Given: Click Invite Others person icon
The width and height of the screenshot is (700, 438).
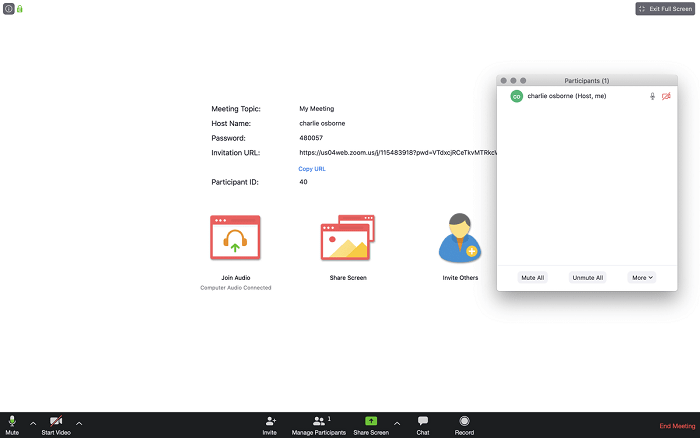Looking at the screenshot, I should (460, 238).
